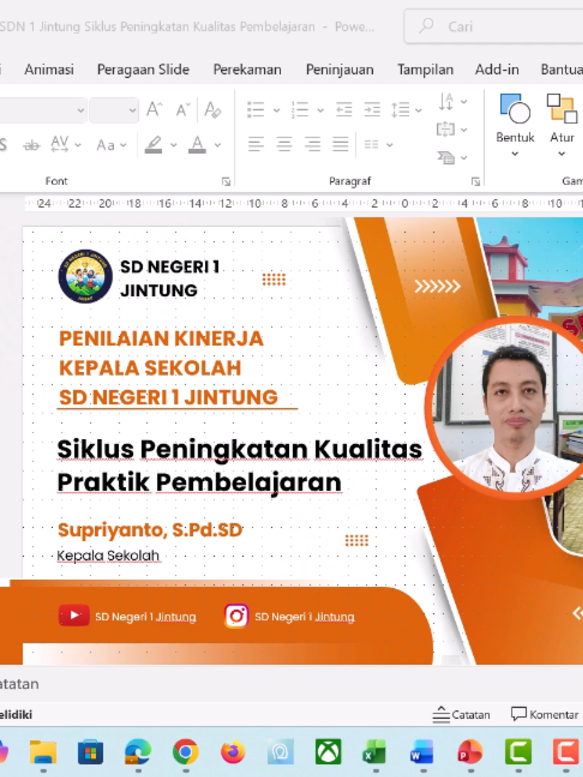Clear all text formatting
This screenshot has width=583, height=777.
[213, 110]
